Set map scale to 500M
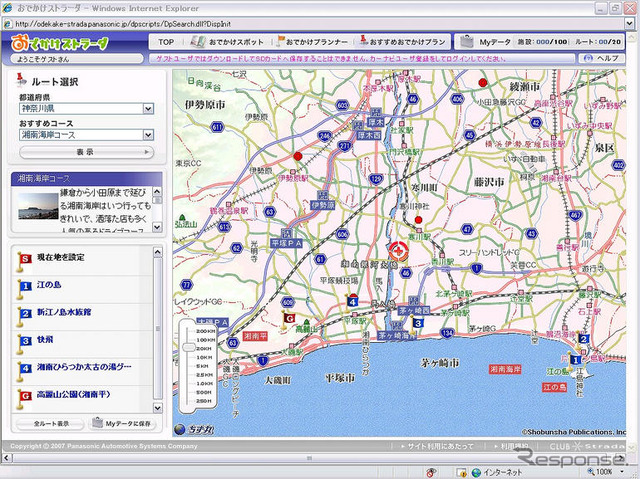 [203, 392]
